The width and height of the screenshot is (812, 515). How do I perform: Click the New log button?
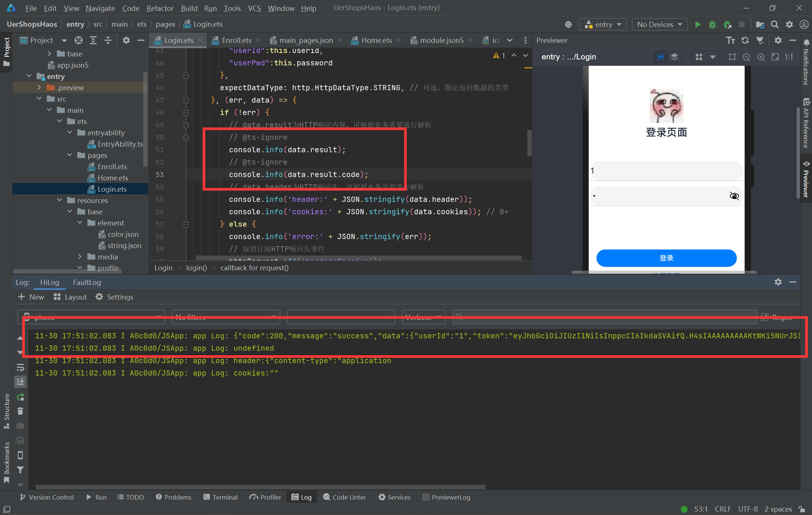pos(31,297)
